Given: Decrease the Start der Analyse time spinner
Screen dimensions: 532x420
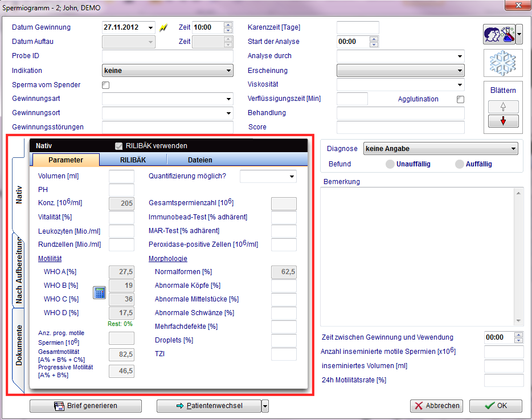Looking at the screenshot, I should [374, 44].
